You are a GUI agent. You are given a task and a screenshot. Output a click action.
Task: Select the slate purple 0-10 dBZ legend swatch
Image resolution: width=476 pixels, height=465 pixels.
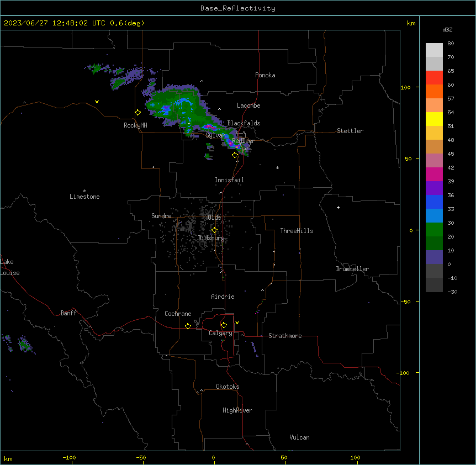(434, 257)
